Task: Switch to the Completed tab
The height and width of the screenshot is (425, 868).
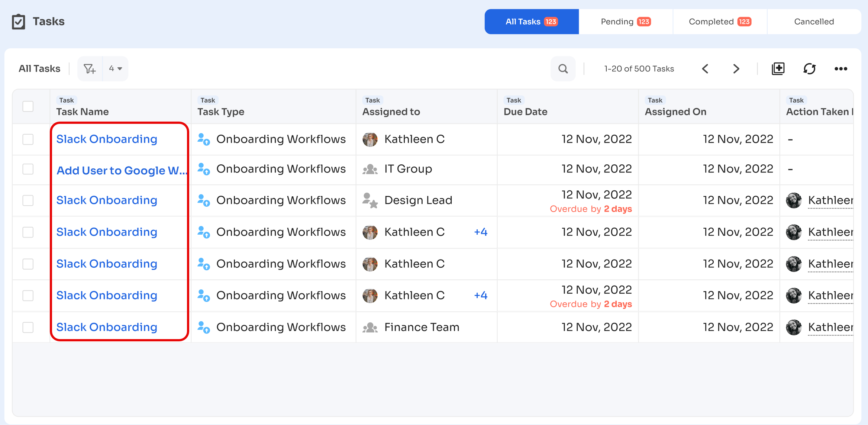Action: tap(720, 22)
